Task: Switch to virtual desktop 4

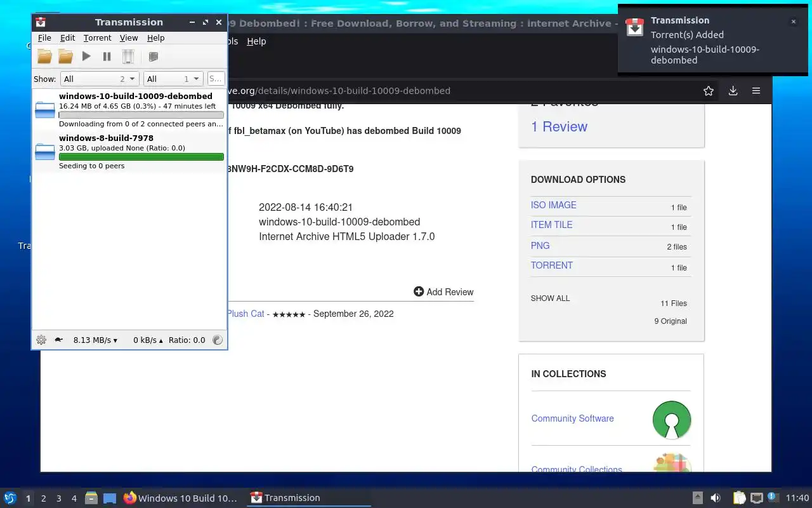Action: tap(74, 498)
